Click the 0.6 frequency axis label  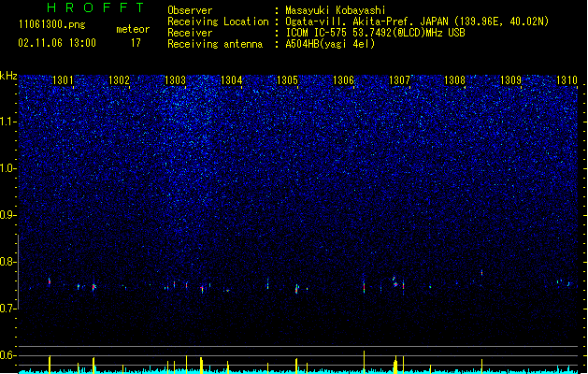(7, 355)
